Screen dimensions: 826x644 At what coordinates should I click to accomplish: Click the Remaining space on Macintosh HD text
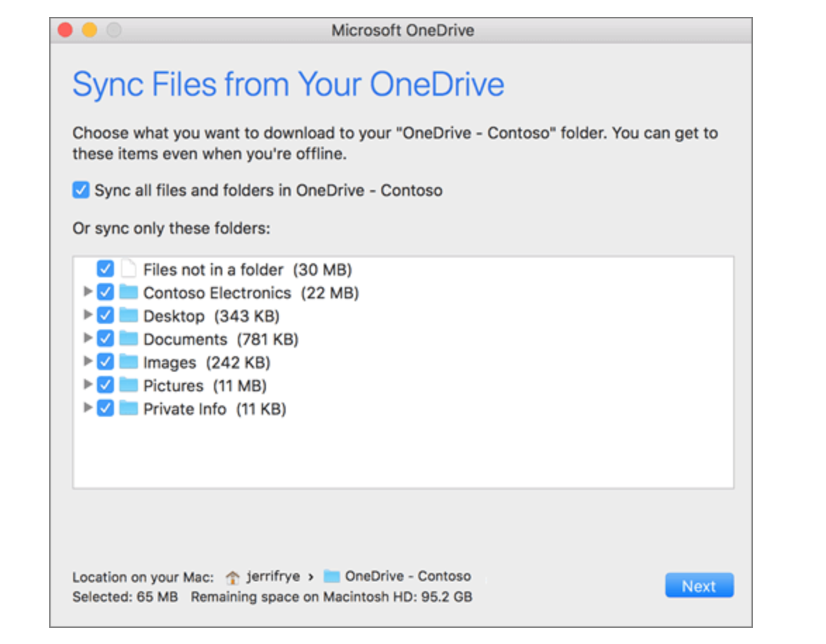(331, 597)
